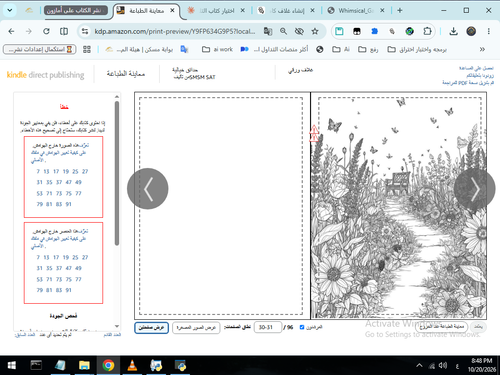Open the 'ai work' bookmarks folder
The width and height of the screenshot is (500, 375).
217,49
